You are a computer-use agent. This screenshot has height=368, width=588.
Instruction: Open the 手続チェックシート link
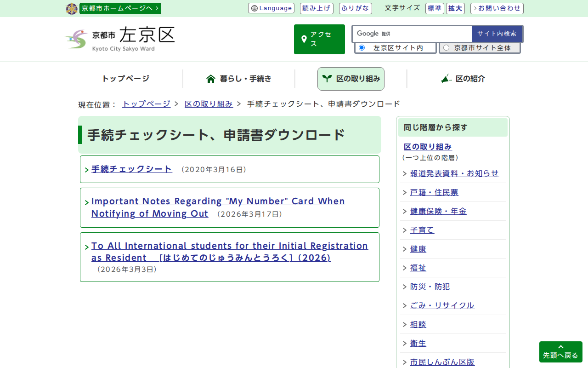coord(132,169)
